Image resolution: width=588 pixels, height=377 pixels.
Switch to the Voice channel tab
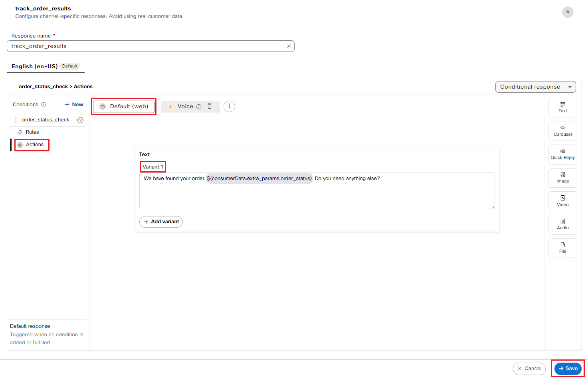185,106
